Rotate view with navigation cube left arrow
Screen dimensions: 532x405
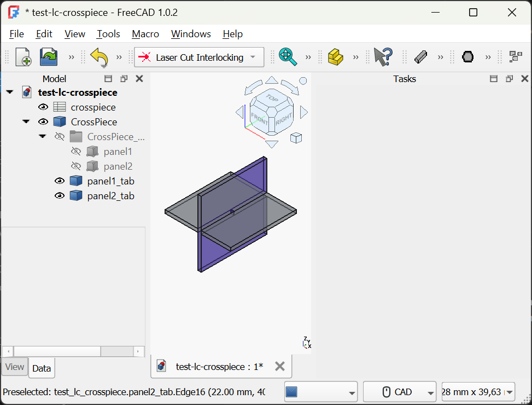click(240, 112)
